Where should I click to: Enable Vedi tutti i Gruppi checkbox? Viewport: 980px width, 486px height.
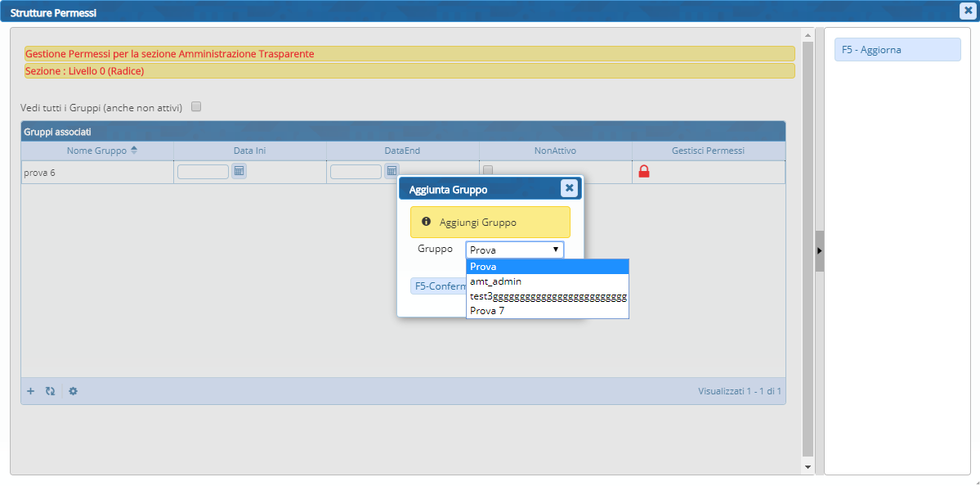point(196,106)
